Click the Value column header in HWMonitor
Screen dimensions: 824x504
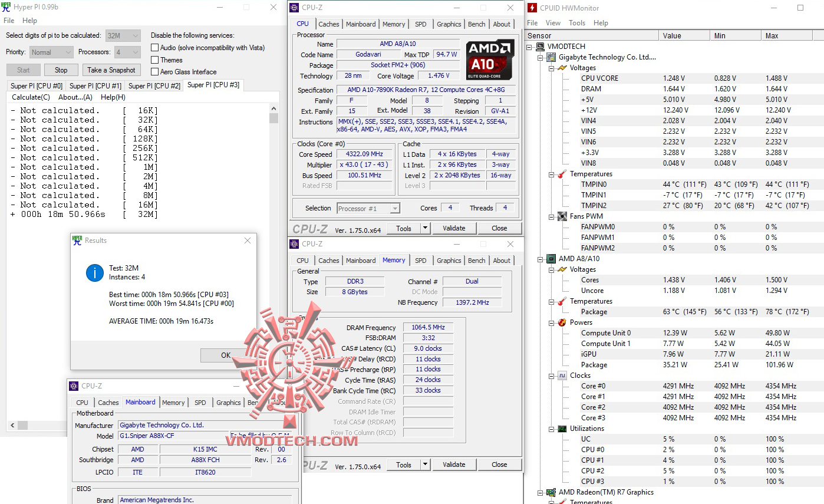(x=684, y=36)
